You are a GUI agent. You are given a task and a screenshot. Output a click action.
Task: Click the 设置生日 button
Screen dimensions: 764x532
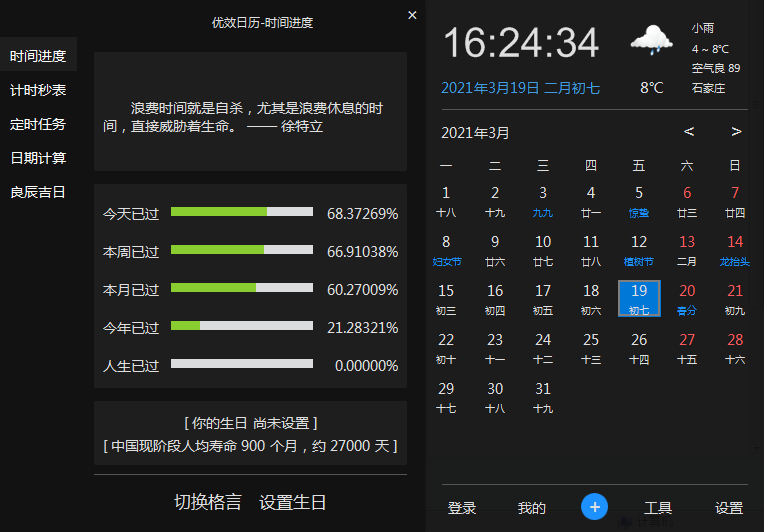[x=292, y=502]
